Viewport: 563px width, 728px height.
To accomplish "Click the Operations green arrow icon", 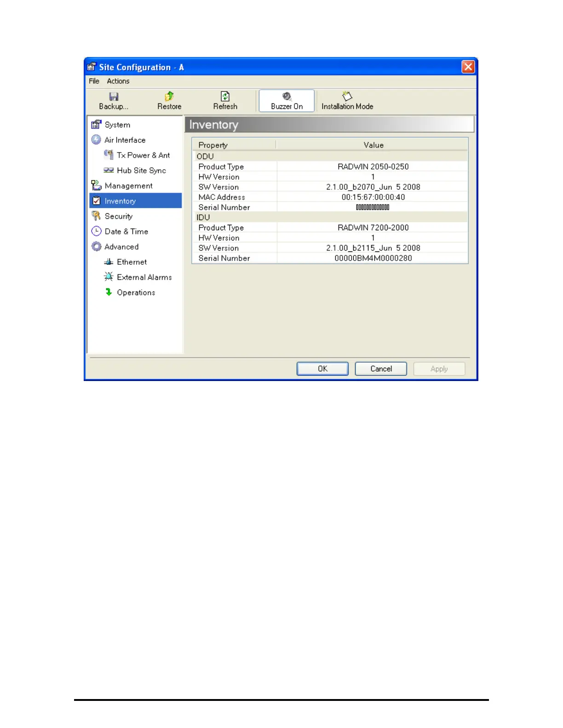I will point(109,292).
